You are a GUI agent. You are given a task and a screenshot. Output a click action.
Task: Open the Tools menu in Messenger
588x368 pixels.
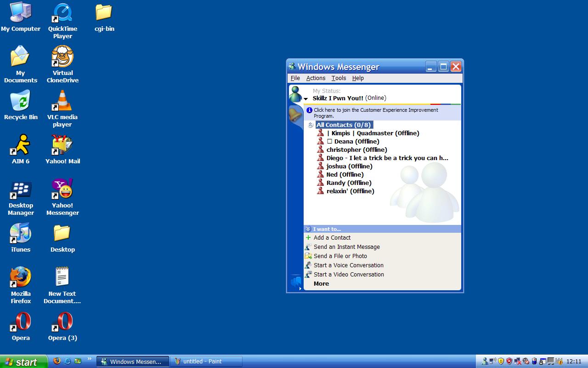tap(339, 78)
